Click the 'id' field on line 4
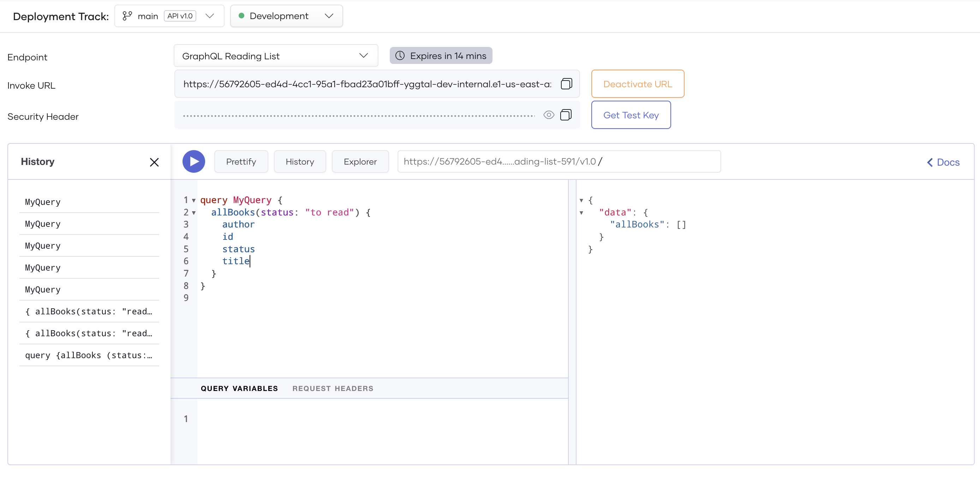 (x=227, y=237)
